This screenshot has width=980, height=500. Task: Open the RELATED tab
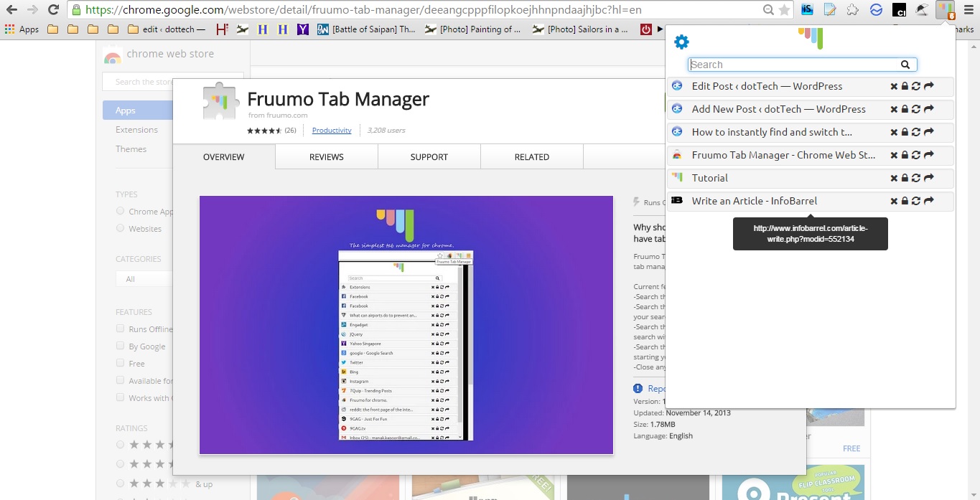click(x=532, y=156)
